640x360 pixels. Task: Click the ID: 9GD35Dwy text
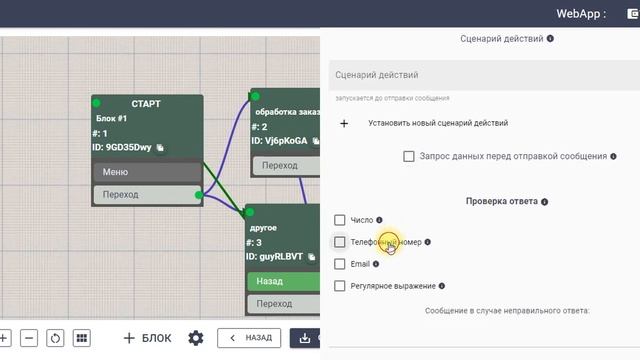[122, 147]
